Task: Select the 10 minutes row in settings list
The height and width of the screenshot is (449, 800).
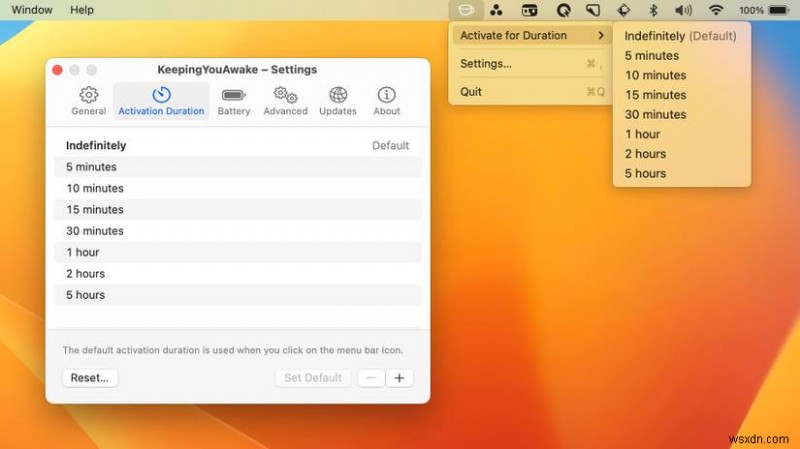Action: [238, 188]
